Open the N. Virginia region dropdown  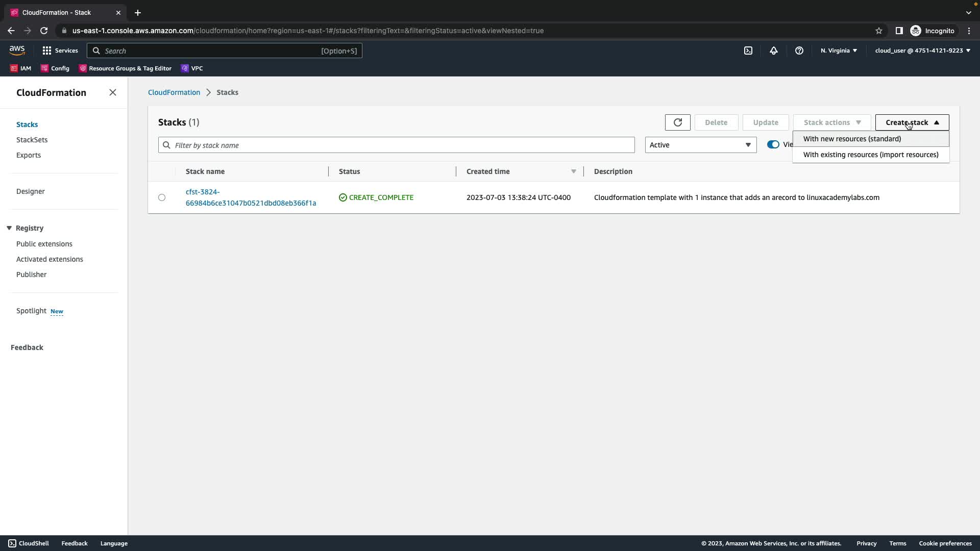tap(839, 51)
